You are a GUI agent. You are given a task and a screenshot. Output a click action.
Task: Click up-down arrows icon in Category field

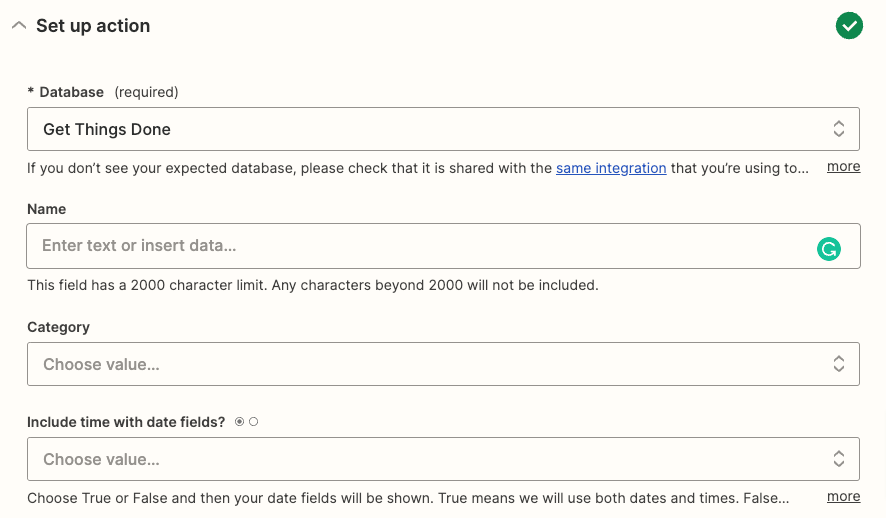(839, 364)
